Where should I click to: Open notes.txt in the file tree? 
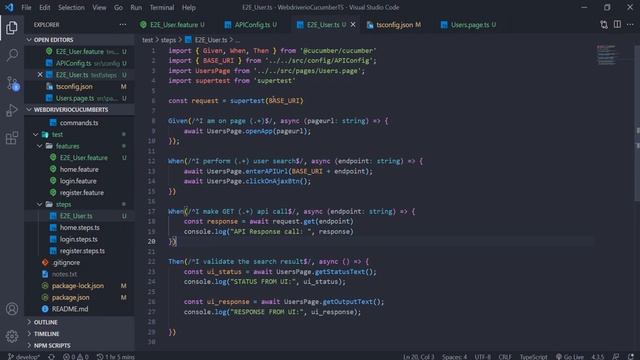coord(64,274)
